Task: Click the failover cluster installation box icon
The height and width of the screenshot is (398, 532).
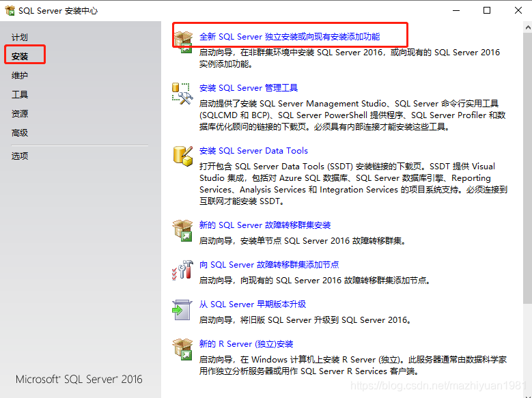Action: coord(183,230)
